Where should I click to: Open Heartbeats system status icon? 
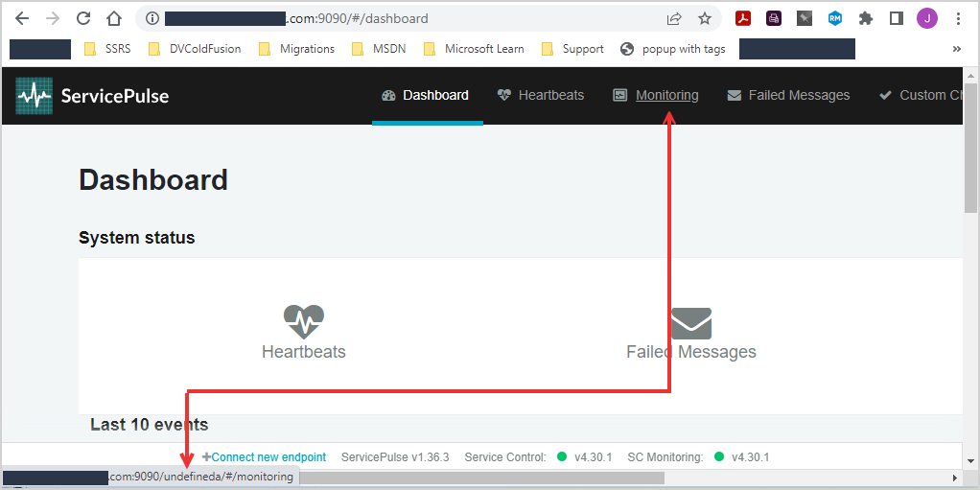(304, 322)
